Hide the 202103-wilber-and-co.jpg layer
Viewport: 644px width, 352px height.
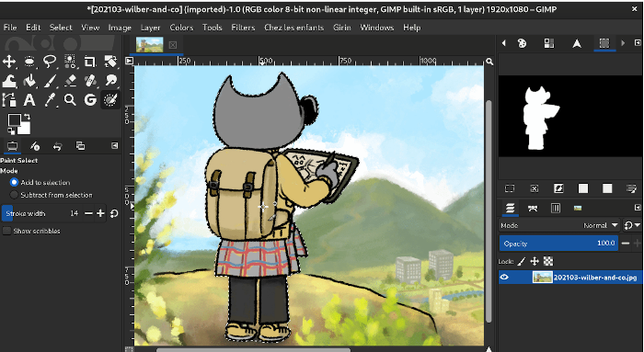coord(504,278)
